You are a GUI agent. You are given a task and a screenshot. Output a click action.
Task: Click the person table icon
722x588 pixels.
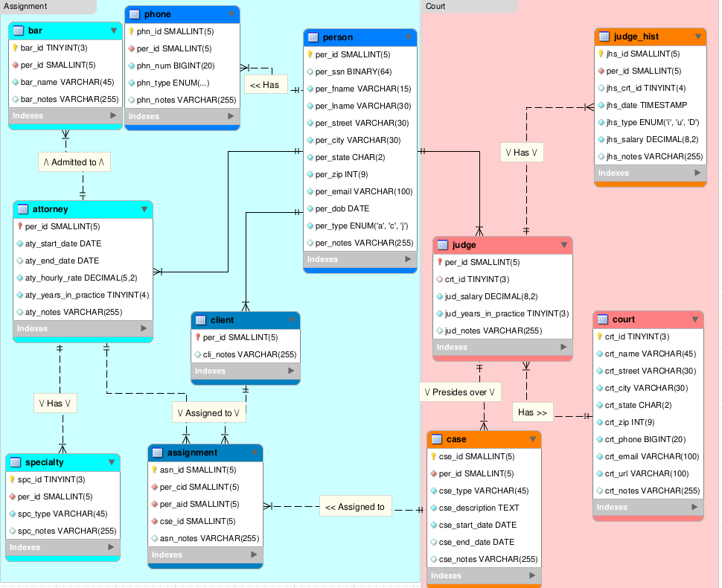313,37
